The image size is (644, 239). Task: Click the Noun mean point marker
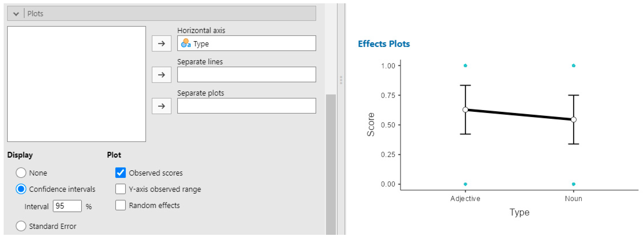(x=574, y=120)
